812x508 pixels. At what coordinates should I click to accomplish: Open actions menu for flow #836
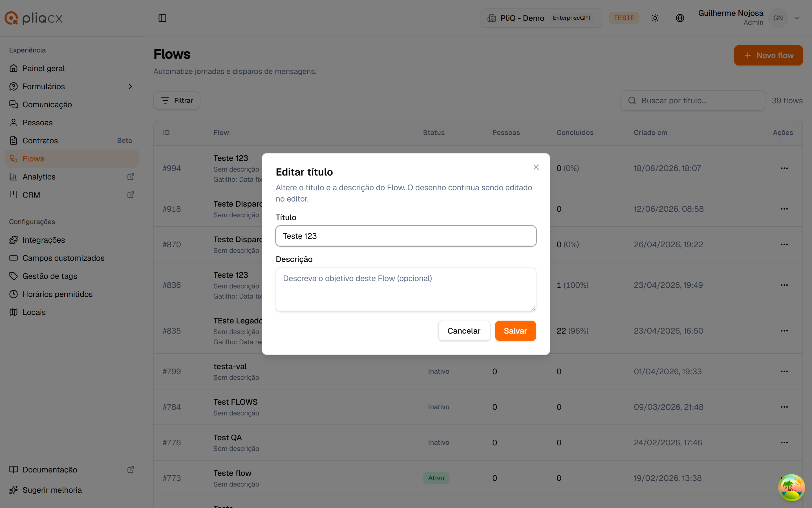coord(784,285)
